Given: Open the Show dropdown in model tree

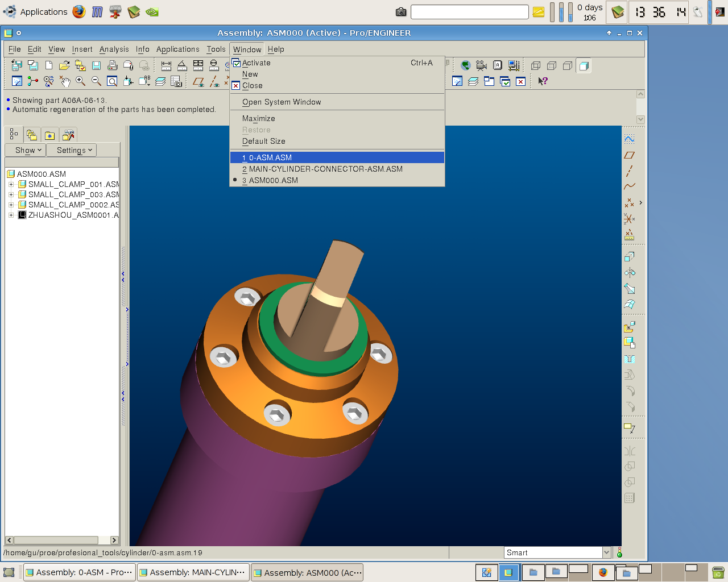Looking at the screenshot, I should [x=25, y=150].
